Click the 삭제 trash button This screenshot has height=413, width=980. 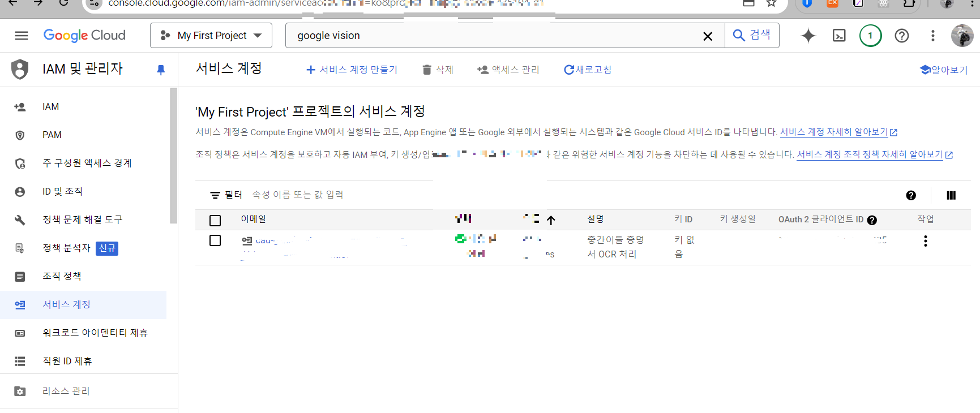[x=438, y=70]
